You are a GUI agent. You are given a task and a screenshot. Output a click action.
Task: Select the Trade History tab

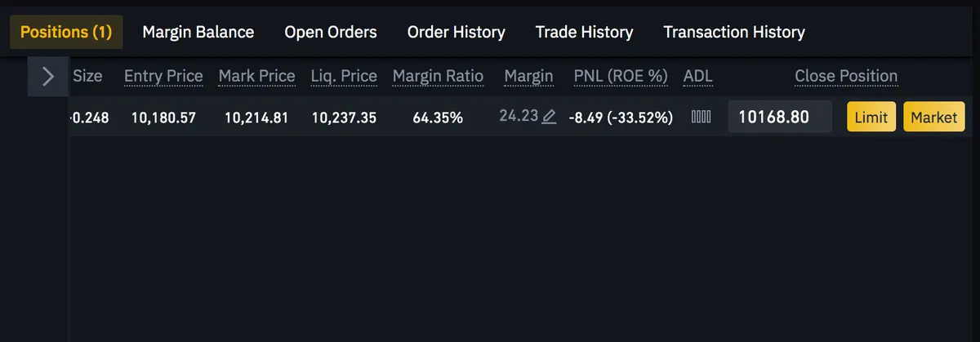point(585,32)
